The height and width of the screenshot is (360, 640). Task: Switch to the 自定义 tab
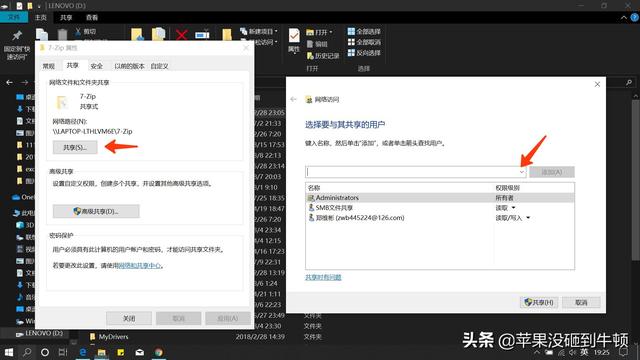(x=160, y=66)
